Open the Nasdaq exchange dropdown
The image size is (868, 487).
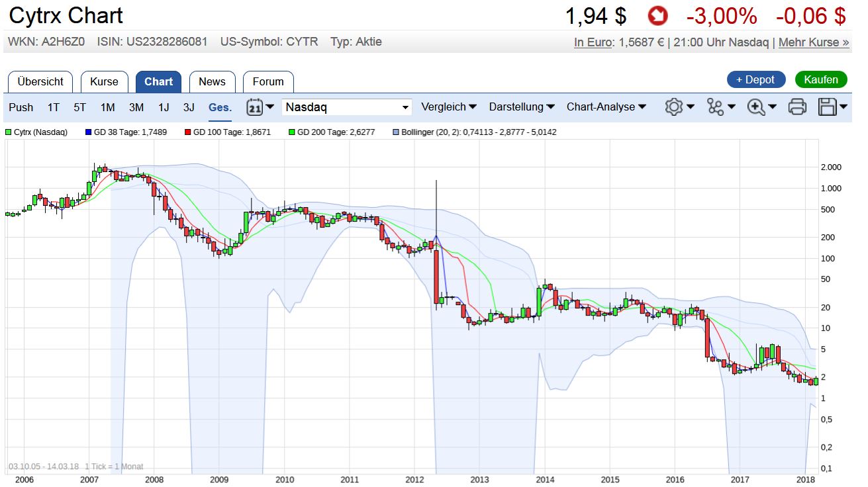click(x=347, y=107)
